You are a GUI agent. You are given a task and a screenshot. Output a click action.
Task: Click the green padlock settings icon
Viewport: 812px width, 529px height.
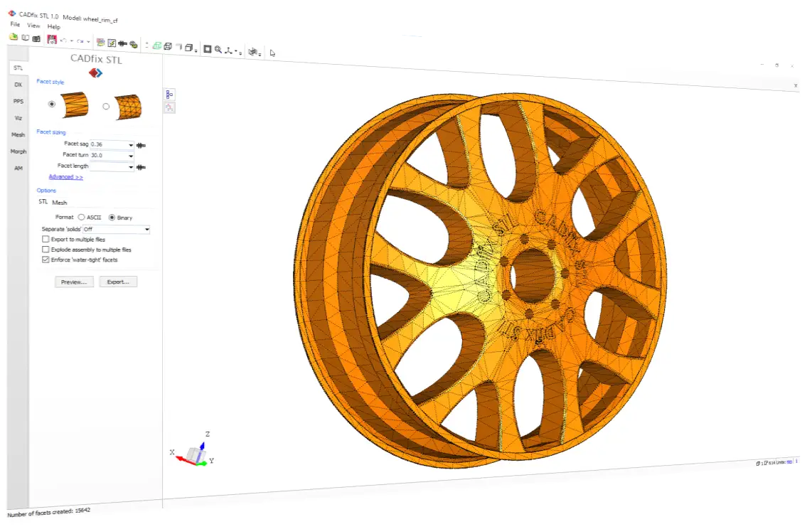(x=134, y=45)
